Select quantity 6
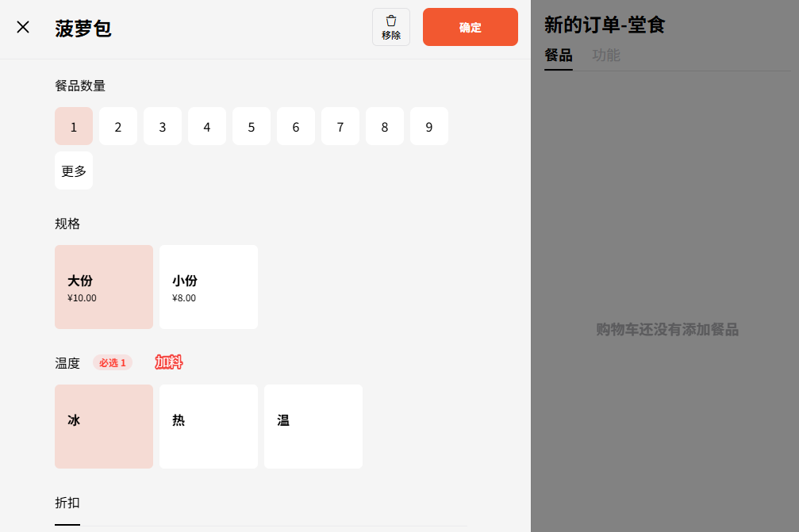799x532 pixels. coord(296,126)
